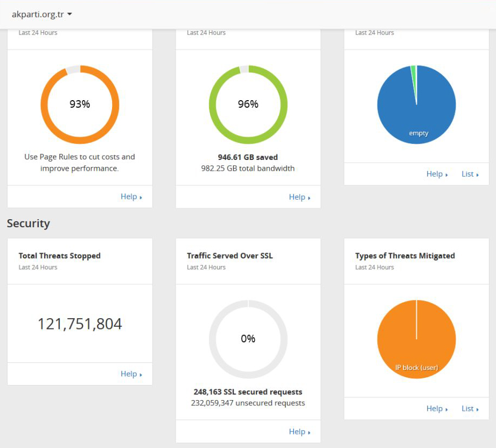Open Help for Total Threats Stopped
This screenshot has width=496, height=448.
tap(131, 374)
